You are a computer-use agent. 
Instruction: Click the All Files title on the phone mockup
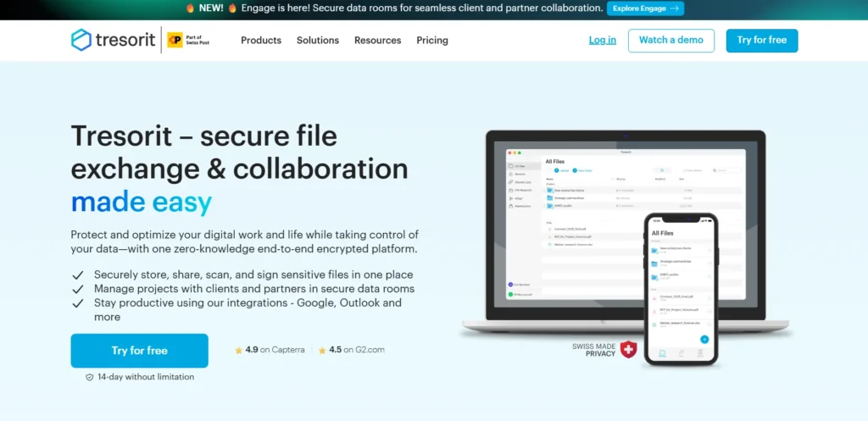[663, 234]
